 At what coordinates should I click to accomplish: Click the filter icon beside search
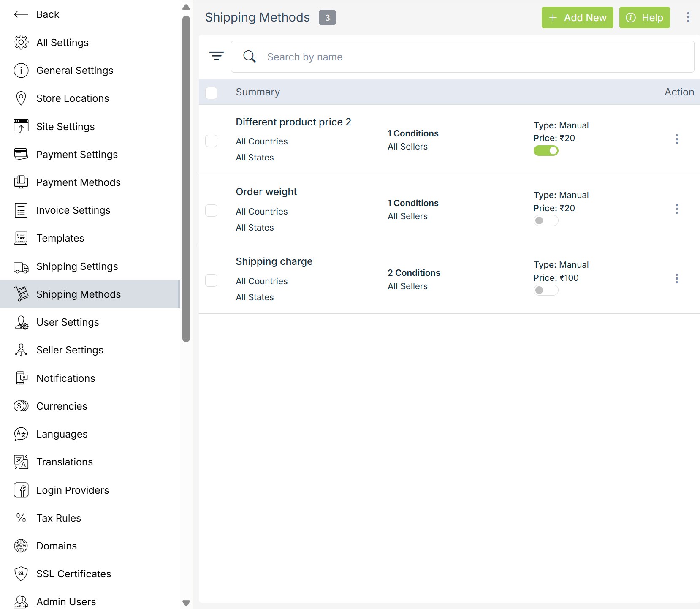pos(216,56)
